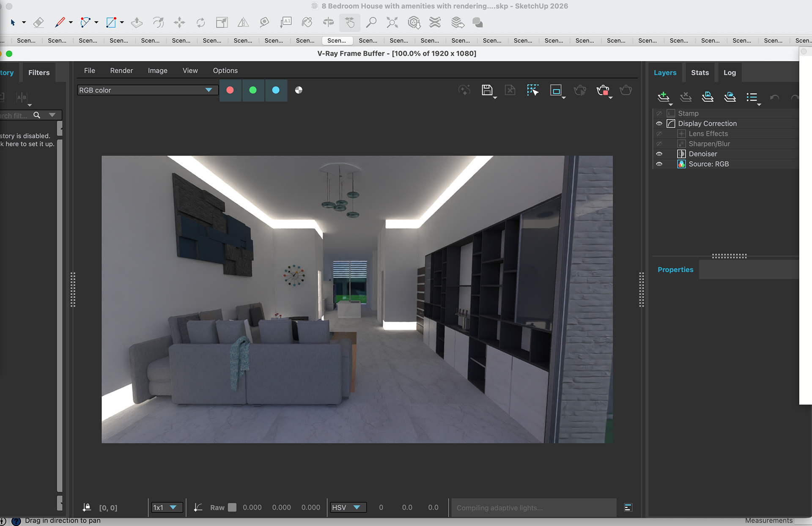Click the Save image icon in frame buffer

click(x=487, y=90)
